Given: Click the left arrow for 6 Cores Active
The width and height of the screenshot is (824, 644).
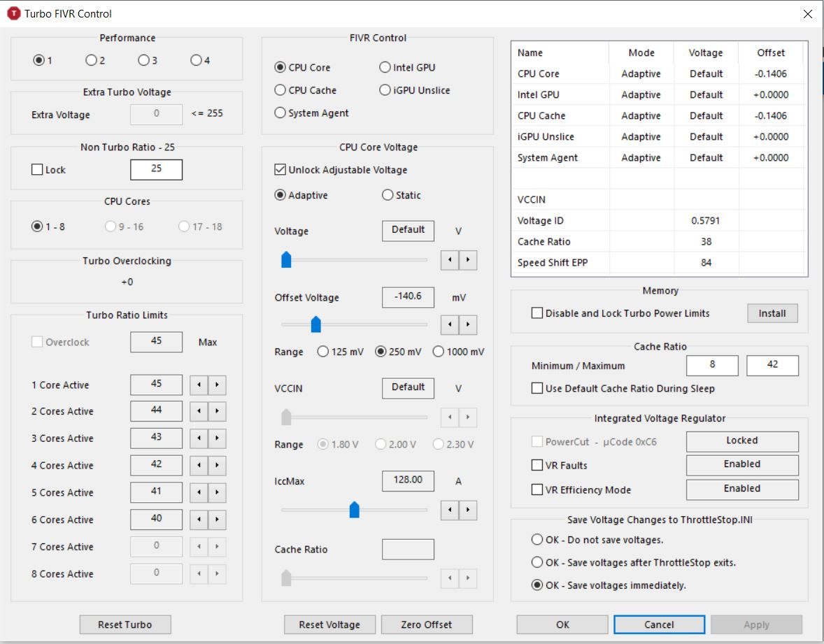Looking at the screenshot, I should [x=199, y=520].
